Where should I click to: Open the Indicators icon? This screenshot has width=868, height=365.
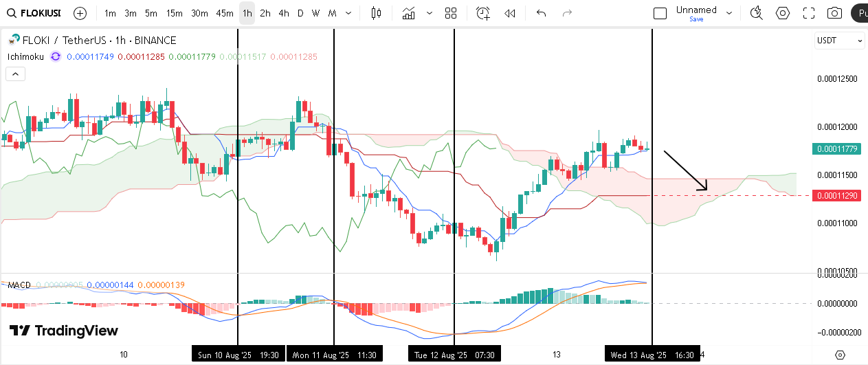click(x=410, y=13)
